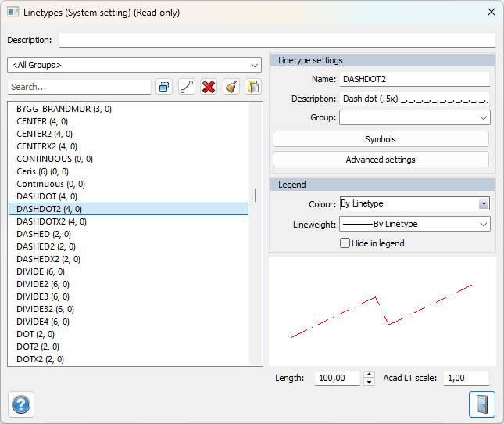Close the Linetypes dialog window
504x424 pixels.
pos(491,12)
